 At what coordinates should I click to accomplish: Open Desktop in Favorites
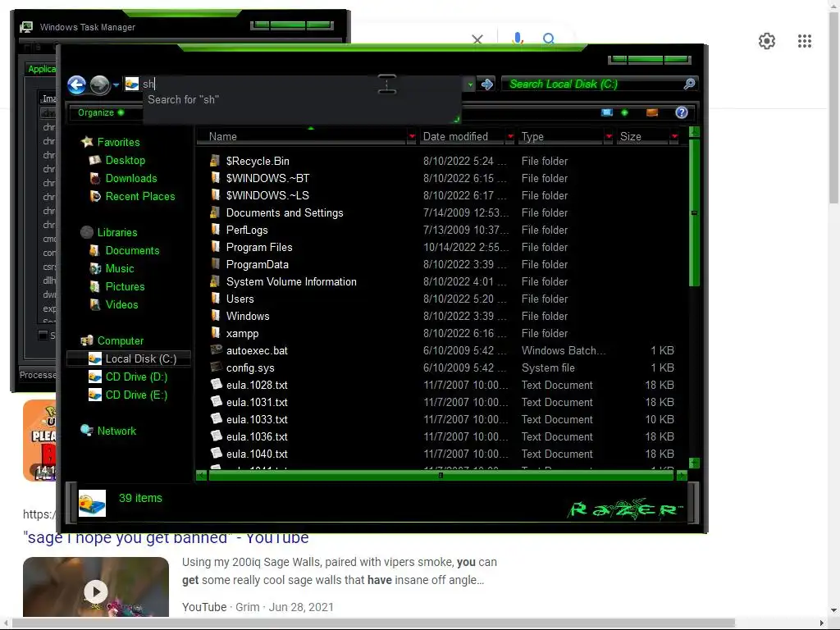(x=125, y=160)
